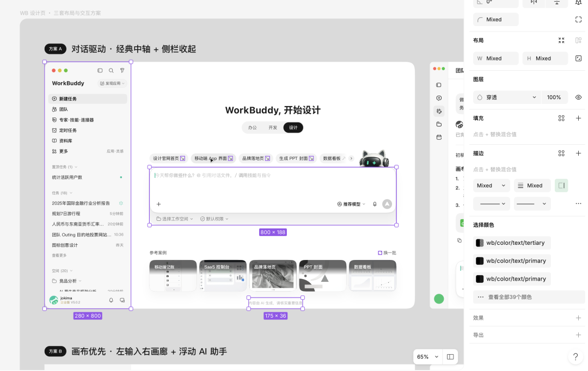Viewport: 588px width, 371px height.
Task: Click the 生成 PPT 封面 chip
Action: tap(296, 158)
